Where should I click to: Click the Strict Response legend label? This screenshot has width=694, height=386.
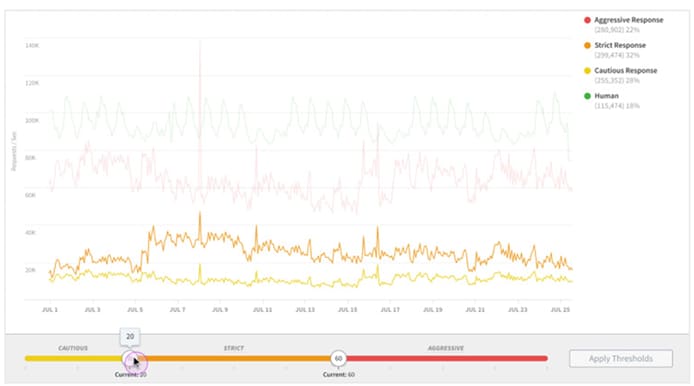tap(620, 45)
